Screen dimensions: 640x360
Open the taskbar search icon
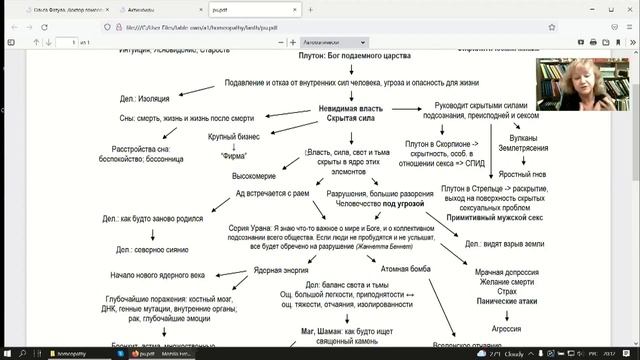click(x=22, y=353)
